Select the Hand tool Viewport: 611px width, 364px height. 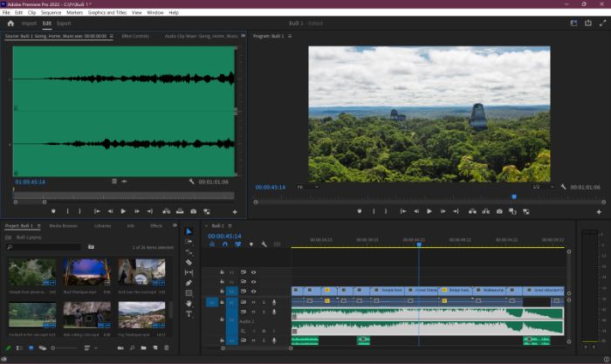coord(189,303)
